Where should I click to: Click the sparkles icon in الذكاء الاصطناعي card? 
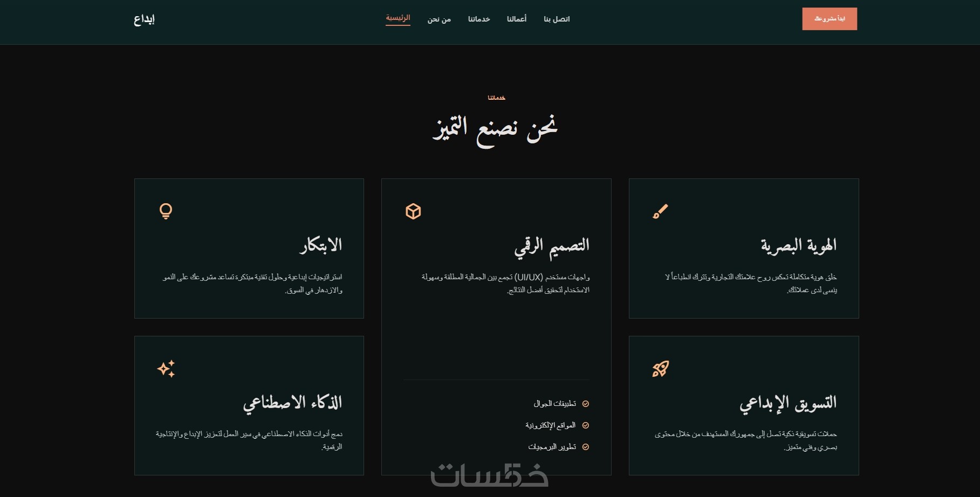tap(166, 369)
